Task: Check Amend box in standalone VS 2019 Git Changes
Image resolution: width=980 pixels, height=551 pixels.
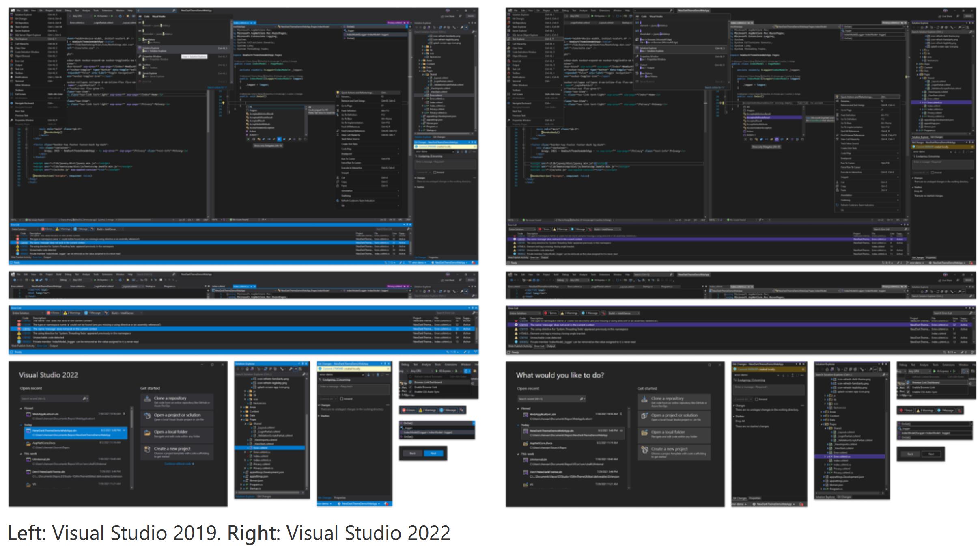Action: click(x=342, y=399)
